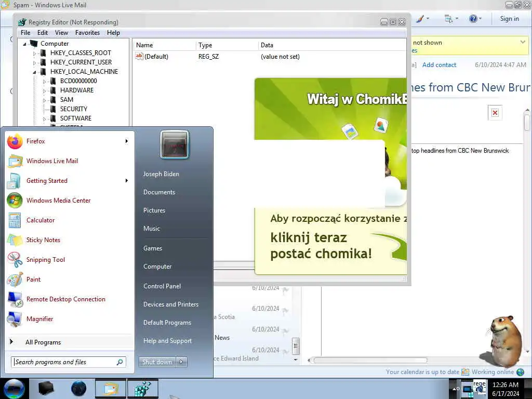Click the layout menu icon in Live Mail toolbar
532x399 pixels.
click(x=448, y=19)
